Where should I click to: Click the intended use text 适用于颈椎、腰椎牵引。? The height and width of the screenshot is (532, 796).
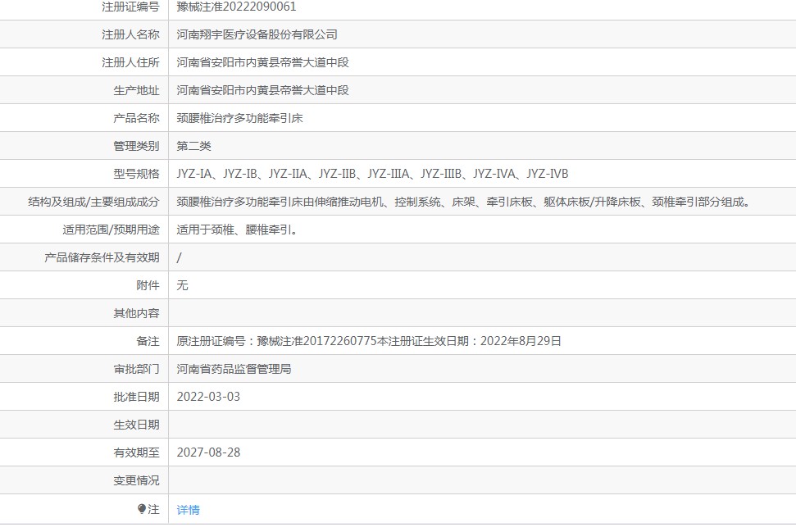pos(237,230)
